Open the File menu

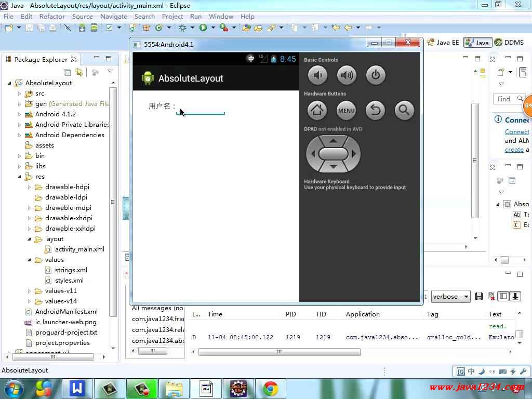(8, 16)
